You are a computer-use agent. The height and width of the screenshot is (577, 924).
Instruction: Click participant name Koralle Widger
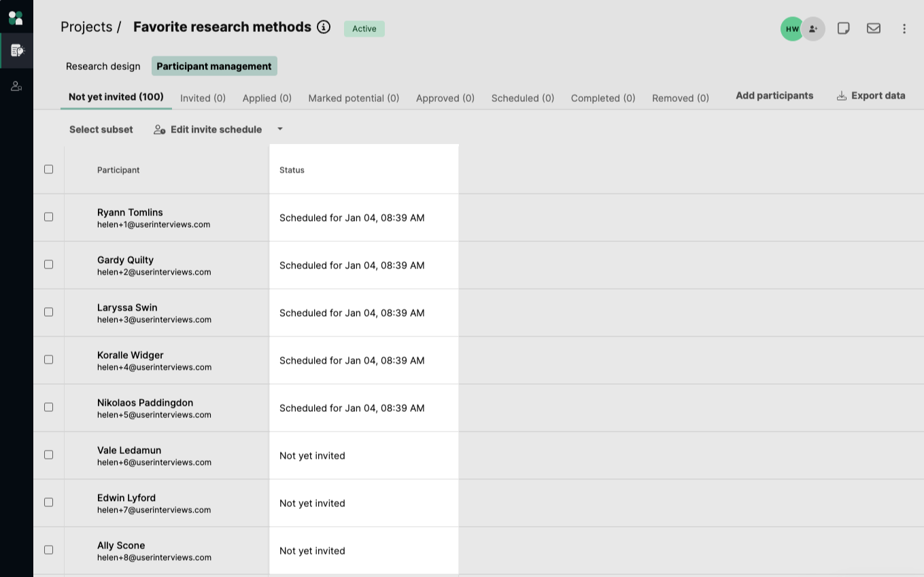(x=131, y=355)
